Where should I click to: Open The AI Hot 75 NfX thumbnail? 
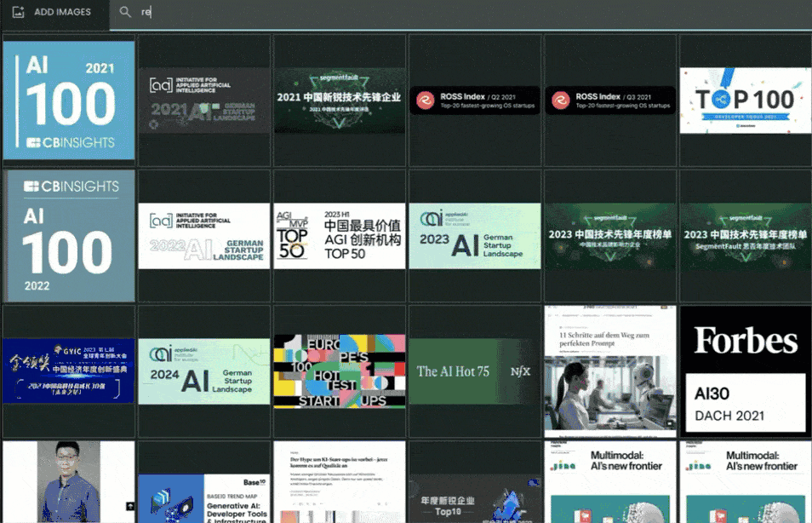475,371
